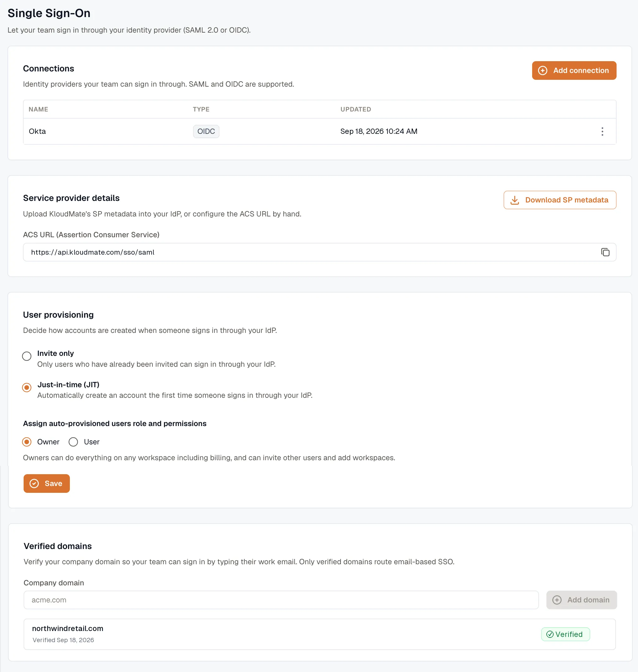Click the UPDATED column header
638x672 pixels.
(355, 109)
